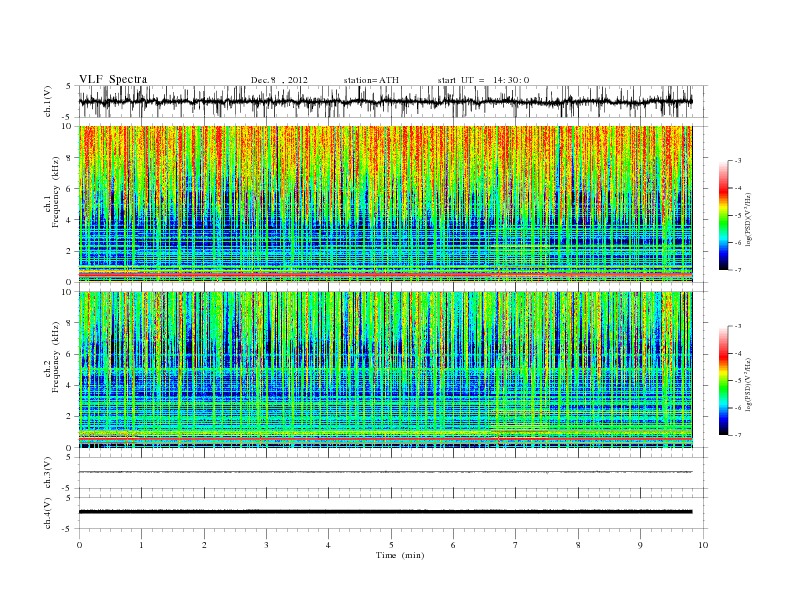Click the 'station=ATH' label
The image size is (792, 612).
371,80
